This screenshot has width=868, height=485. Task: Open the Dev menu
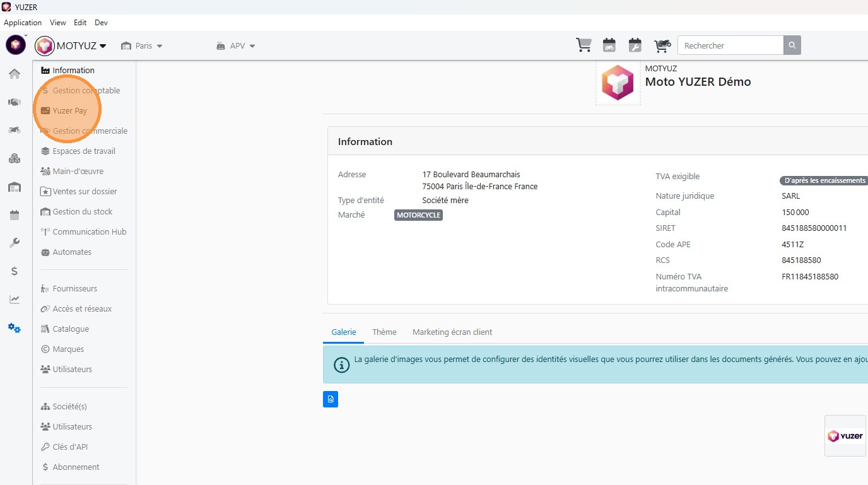point(101,23)
